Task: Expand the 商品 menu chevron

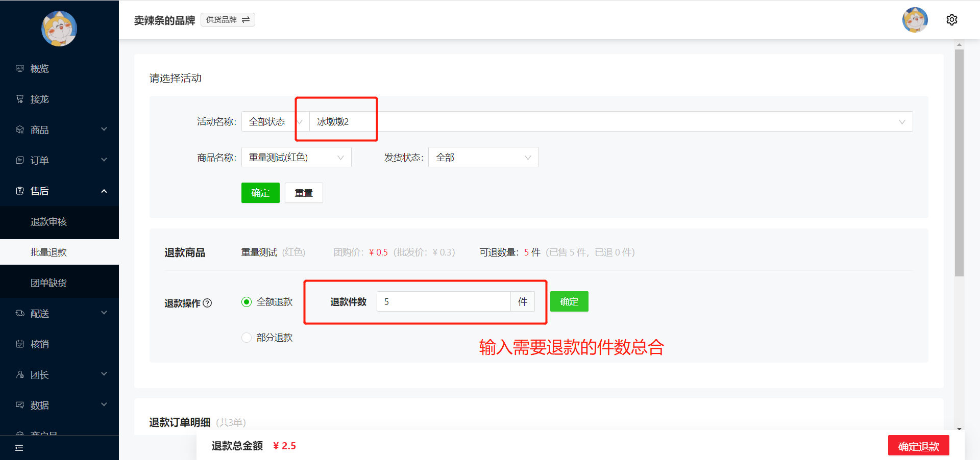Action: tap(104, 130)
